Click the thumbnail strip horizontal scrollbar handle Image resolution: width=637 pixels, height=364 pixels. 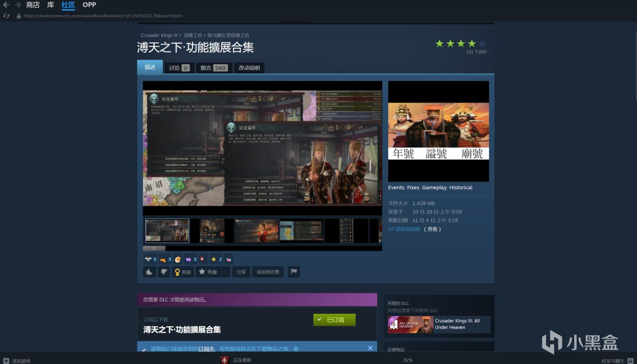coord(154,248)
